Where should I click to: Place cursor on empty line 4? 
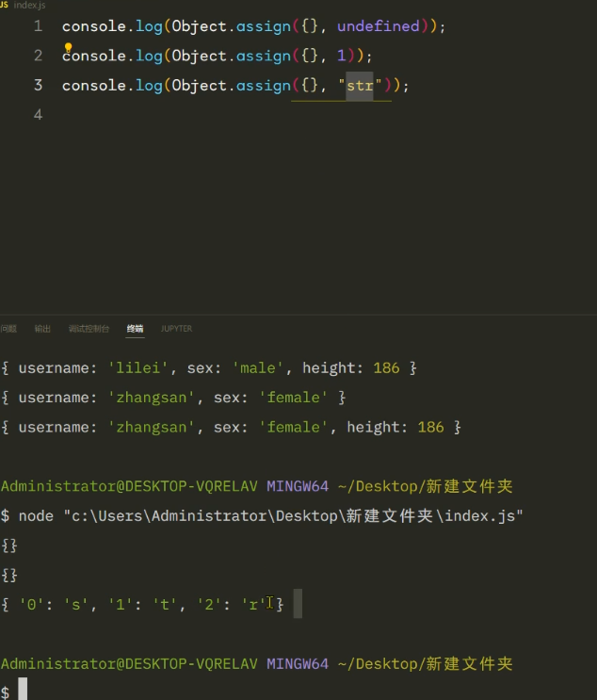(188, 115)
